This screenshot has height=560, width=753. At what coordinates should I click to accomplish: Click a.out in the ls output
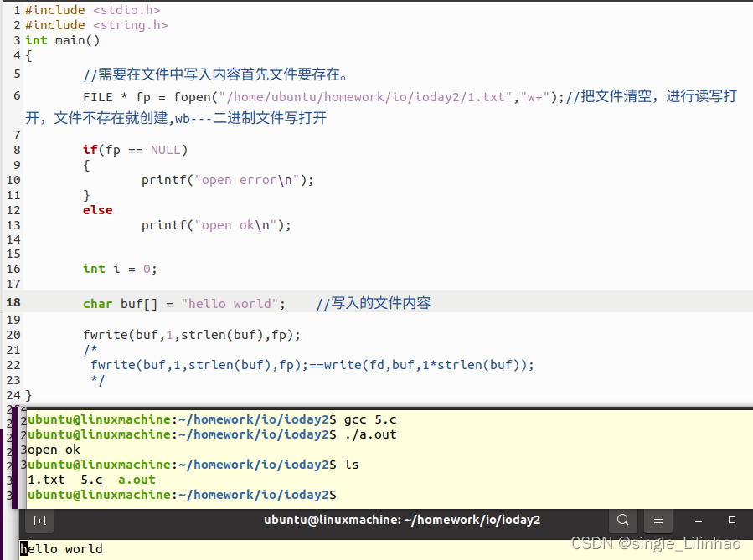tap(137, 480)
